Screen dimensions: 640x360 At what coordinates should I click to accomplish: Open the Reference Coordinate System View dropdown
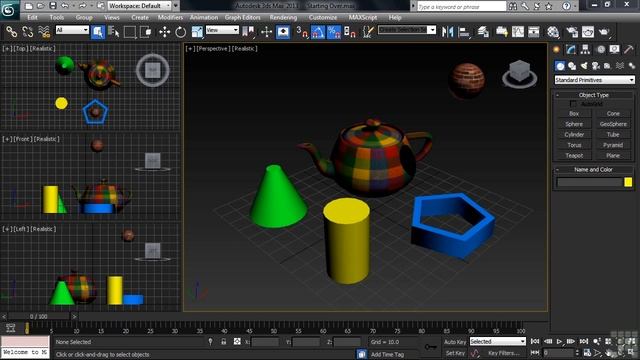[x=222, y=30]
